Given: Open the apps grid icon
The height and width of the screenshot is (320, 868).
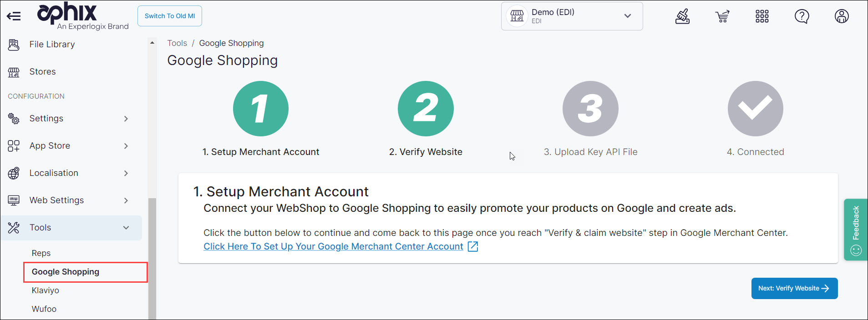Looking at the screenshot, I should pyautogui.click(x=762, y=16).
